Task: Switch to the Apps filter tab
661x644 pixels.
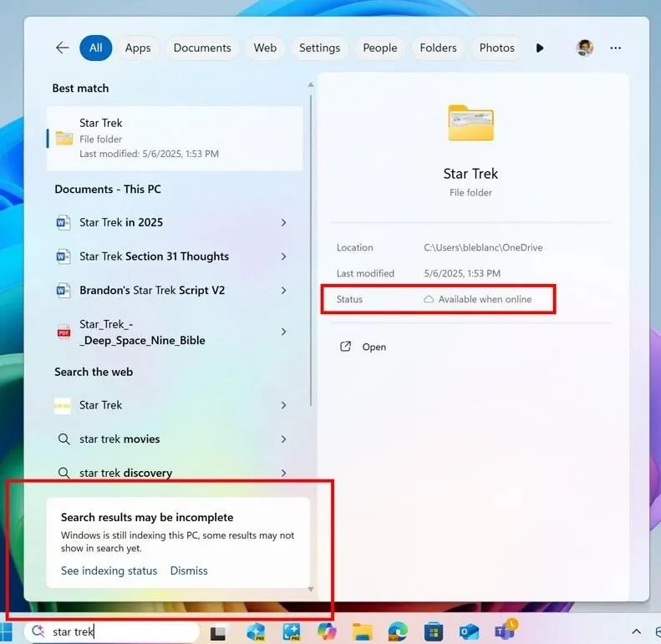Action: 138,48
